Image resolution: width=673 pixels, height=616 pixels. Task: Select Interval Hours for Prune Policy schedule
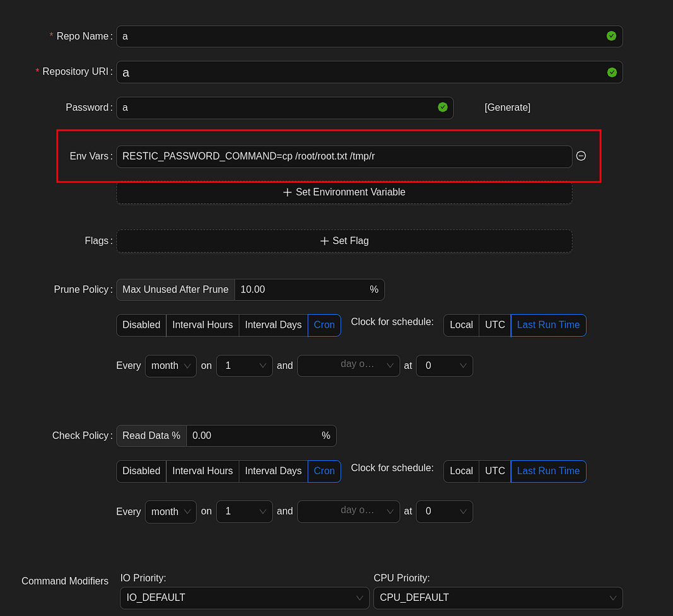click(x=202, y=325)
